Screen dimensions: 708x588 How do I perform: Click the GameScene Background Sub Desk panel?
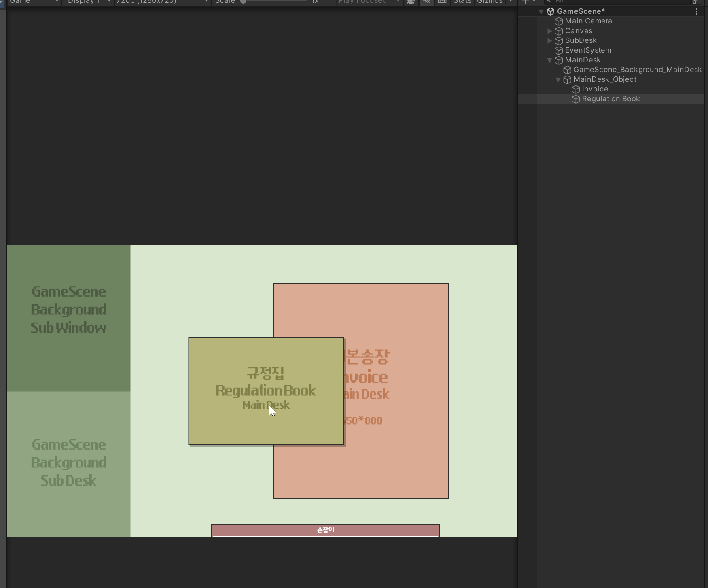(x=69, y=464)
